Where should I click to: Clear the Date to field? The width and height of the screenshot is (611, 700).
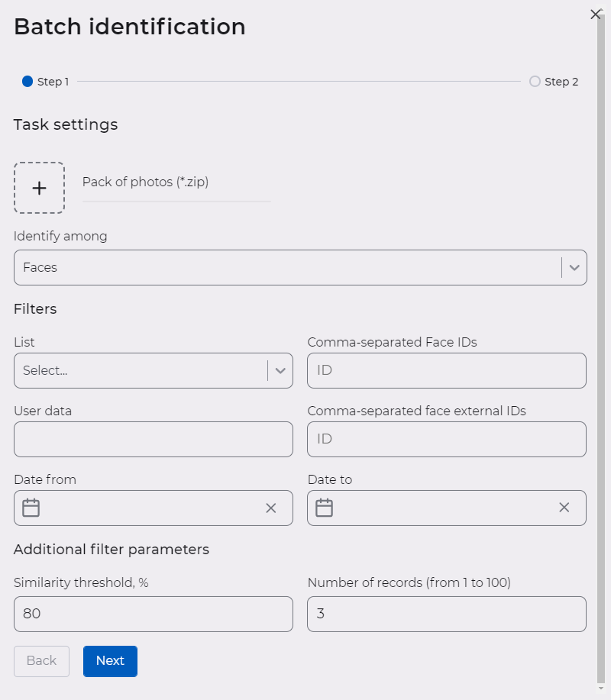[564, 507]
